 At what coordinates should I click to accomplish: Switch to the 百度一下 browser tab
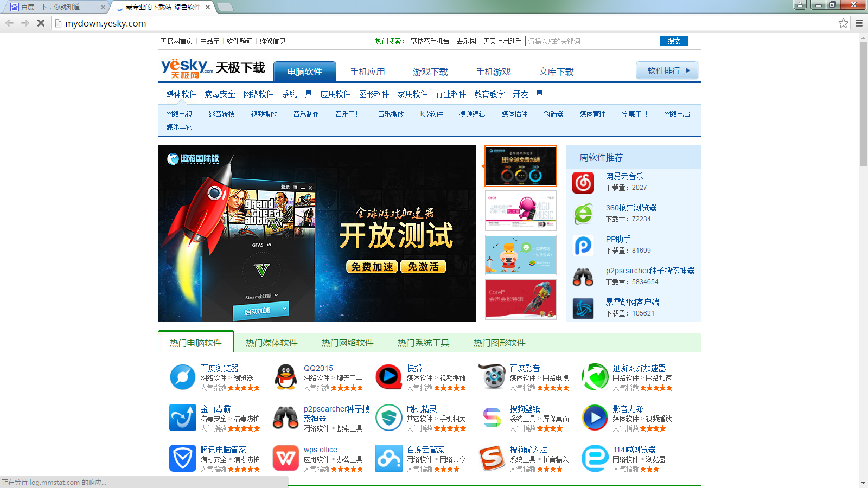point(57,7)
